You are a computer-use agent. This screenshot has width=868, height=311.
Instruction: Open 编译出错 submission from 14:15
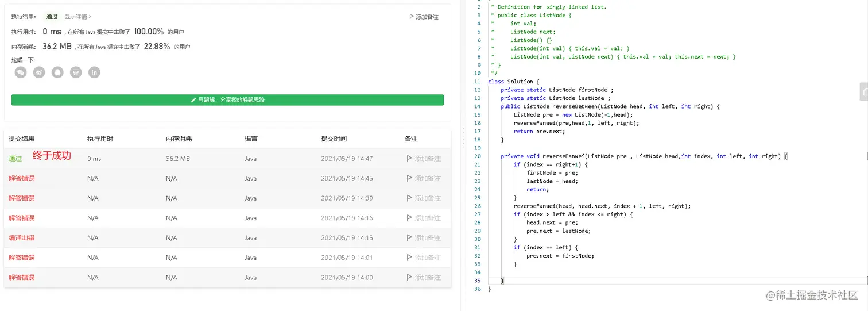pyautogui.click(x=21, y=238)
